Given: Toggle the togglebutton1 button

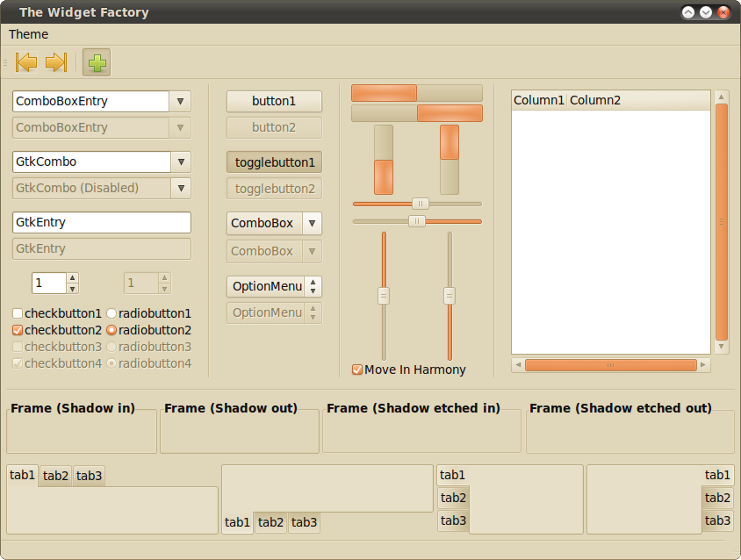Looking at the screenshot, I should coord(274,162).
